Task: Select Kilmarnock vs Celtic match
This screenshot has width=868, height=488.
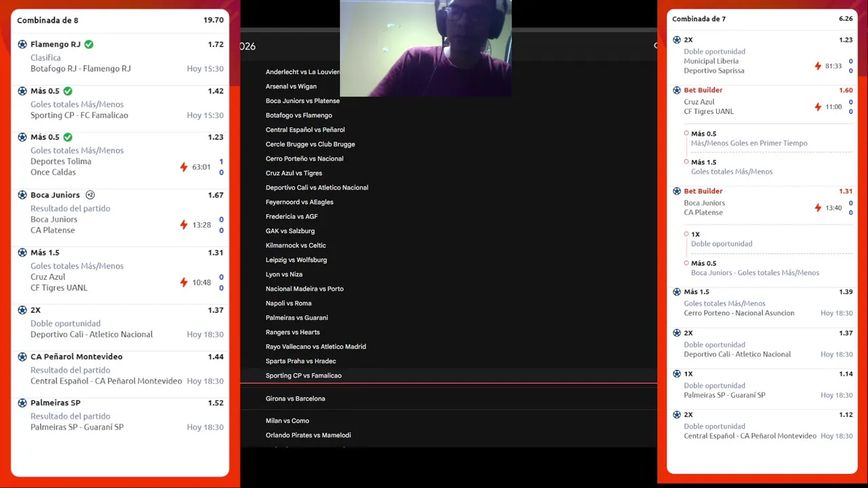Action: pyautogui.click(x=296, y=245)
